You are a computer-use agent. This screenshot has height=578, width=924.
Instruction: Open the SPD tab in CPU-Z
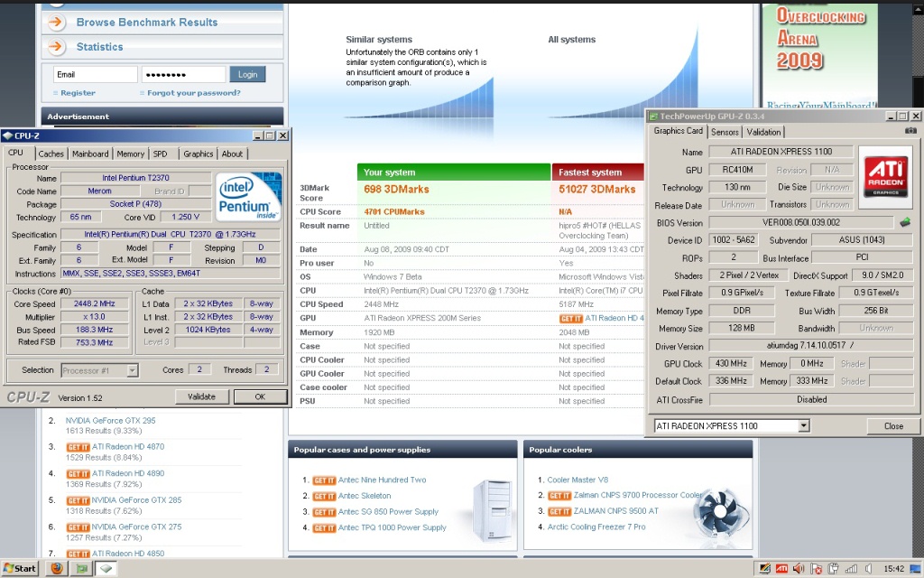tap(161, 154)
